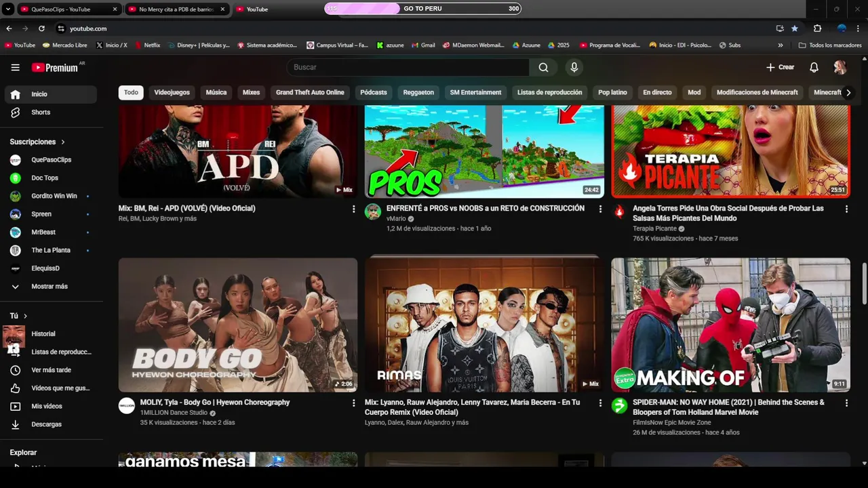Screen dimensions: 868x488
Task: Open options for Spider-Man making-of video
Action: (846, 403)
